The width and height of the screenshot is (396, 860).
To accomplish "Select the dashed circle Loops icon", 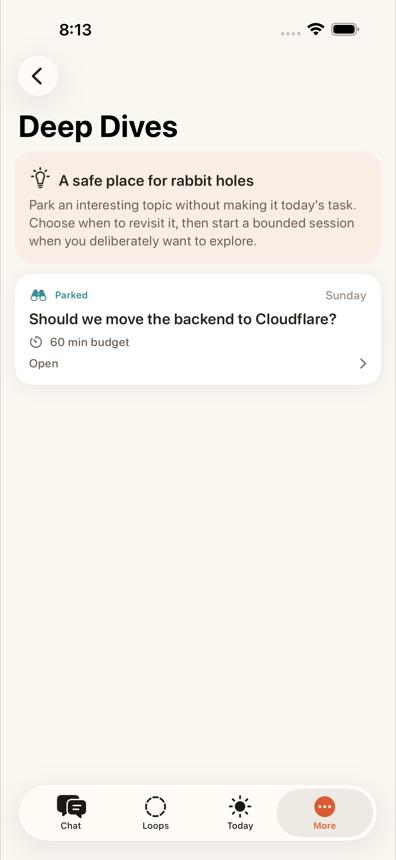I will pos(155,807).
